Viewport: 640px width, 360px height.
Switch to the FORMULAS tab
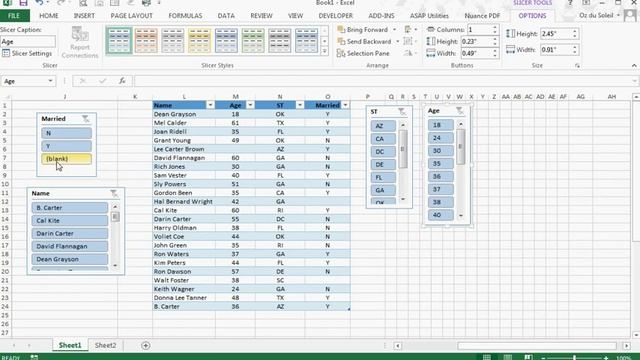coord(185,16)
